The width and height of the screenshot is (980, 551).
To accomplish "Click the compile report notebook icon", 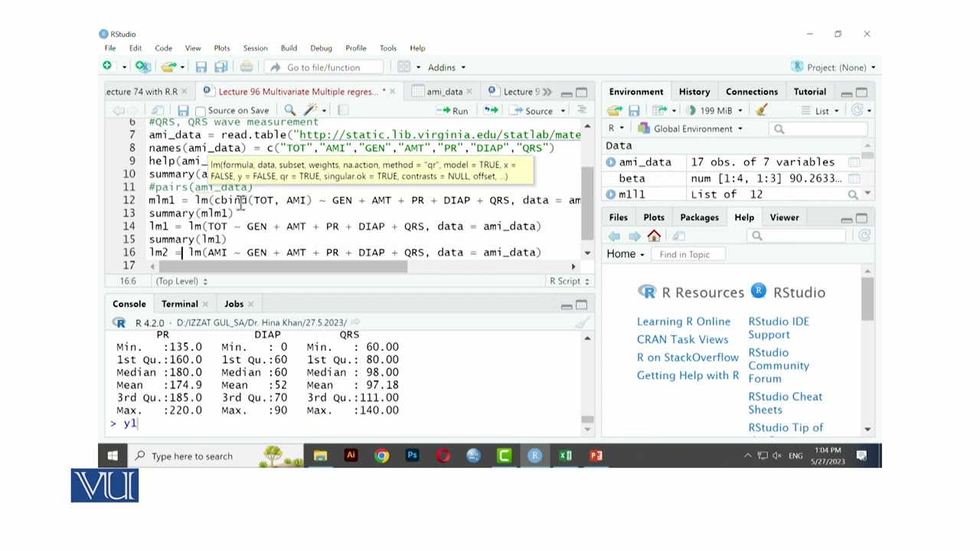I will coord(343,110).
